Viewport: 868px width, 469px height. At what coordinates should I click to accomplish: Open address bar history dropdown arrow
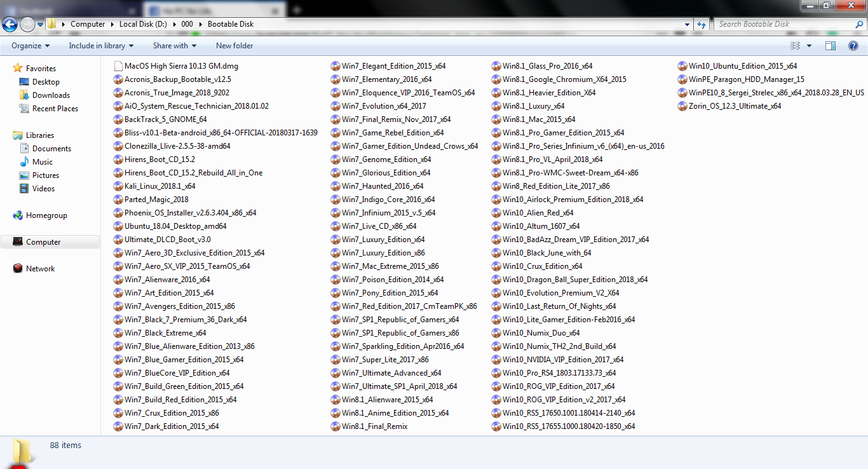[687, 24]
